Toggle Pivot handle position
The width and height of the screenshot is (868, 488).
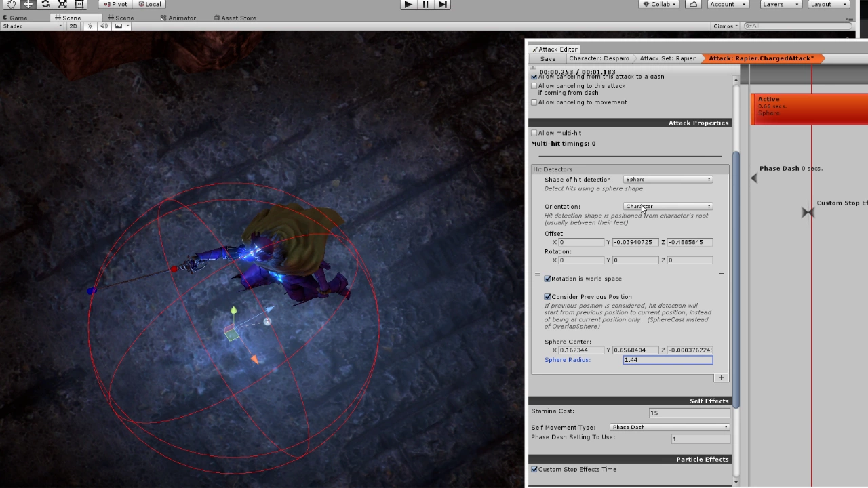[x=116, y=4]
